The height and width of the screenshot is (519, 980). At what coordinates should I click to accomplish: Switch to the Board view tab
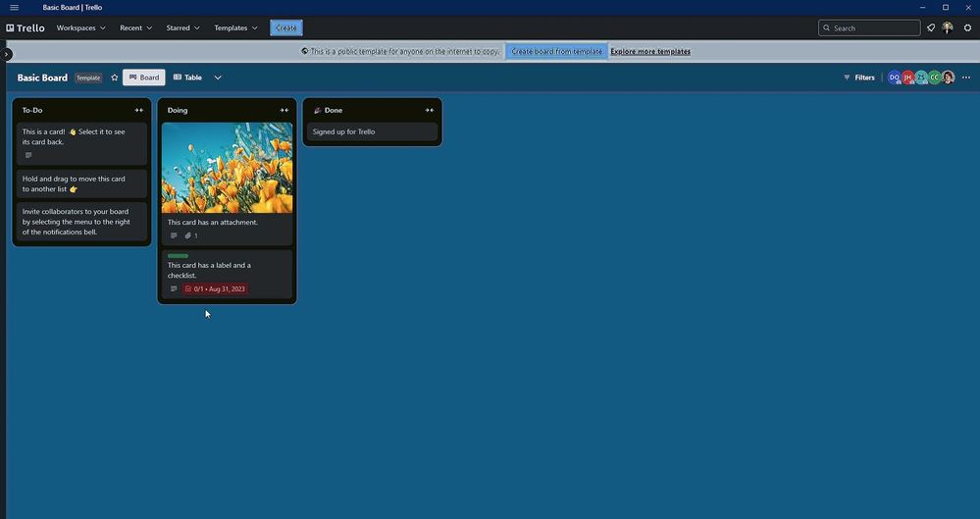tap(144, 78)
